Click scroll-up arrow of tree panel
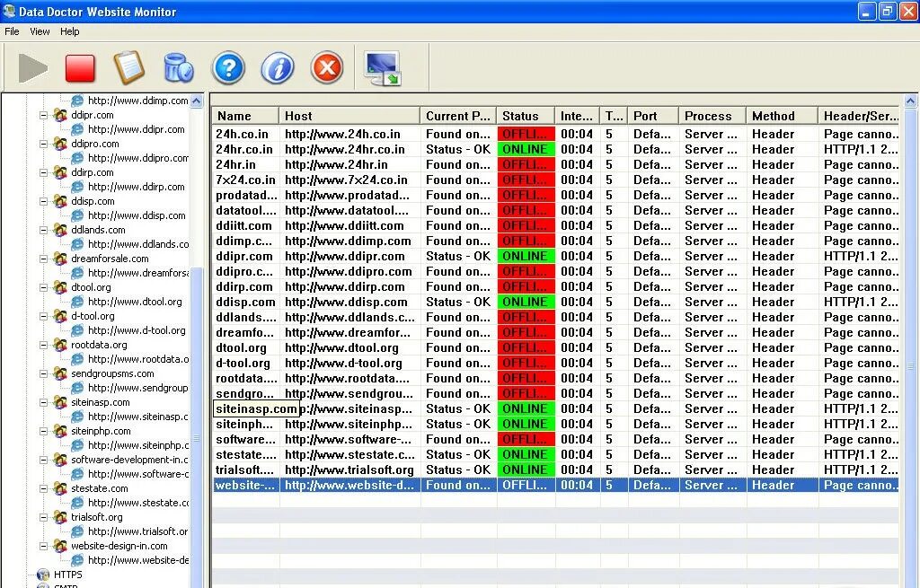 [197, 101]
